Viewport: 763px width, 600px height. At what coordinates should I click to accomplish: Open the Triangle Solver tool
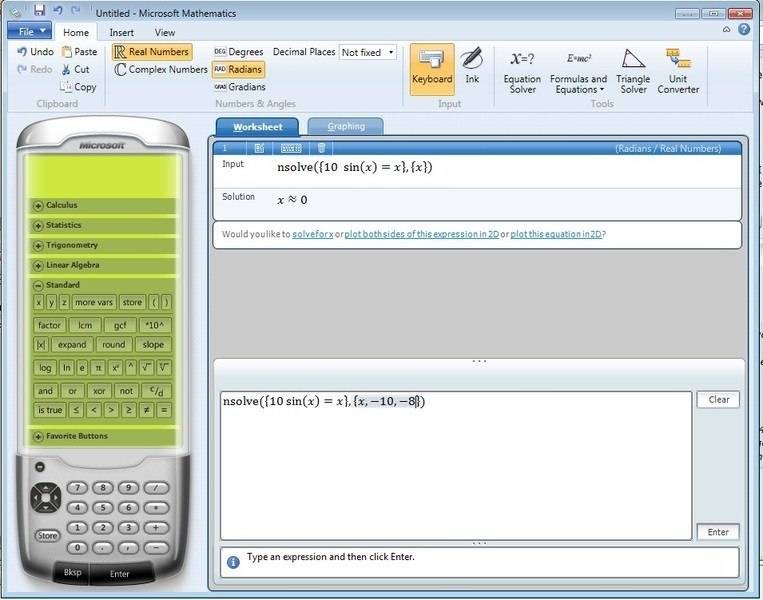[633, 71]
